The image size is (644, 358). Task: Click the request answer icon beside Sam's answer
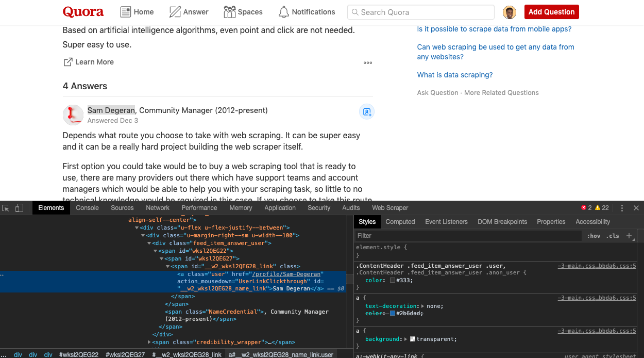tap(367, 111)
